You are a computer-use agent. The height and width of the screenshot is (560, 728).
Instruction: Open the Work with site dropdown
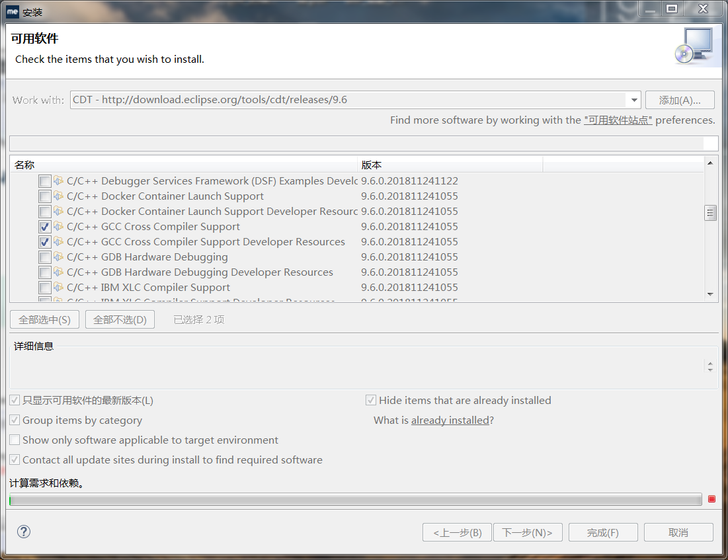click(x=633, y=99)
